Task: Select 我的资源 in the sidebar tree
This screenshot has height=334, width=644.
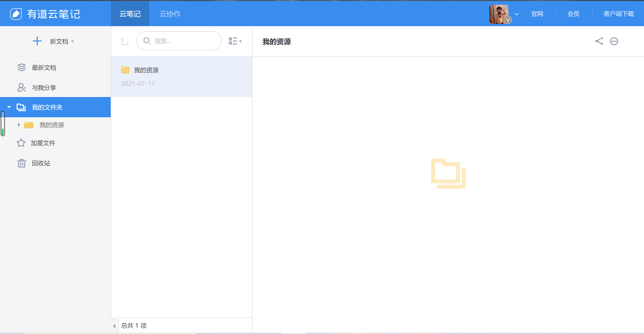Action: point(52,125)
